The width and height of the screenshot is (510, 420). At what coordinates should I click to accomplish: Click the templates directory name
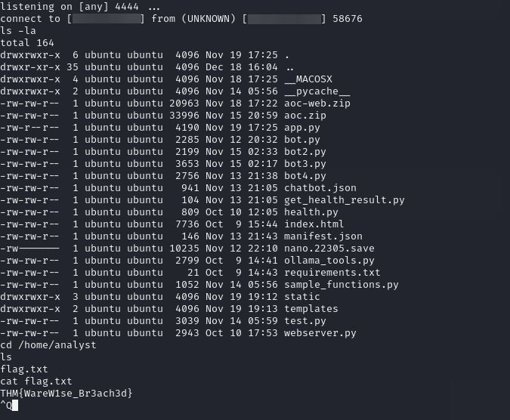pyautogui.click(x=311, y=309)
